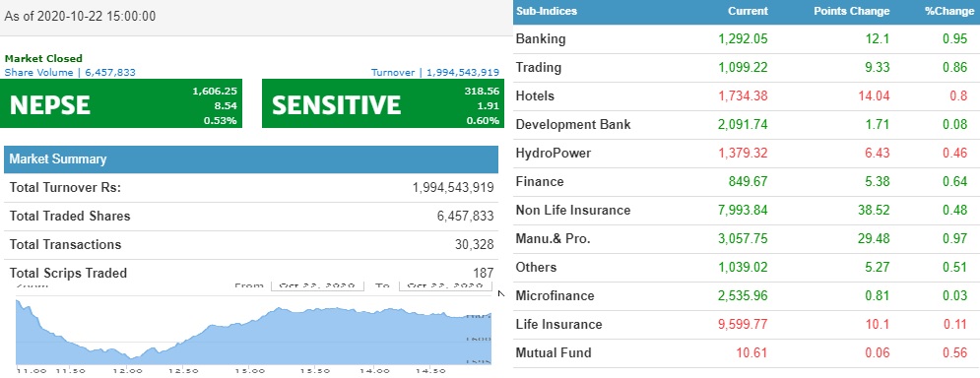Viewport: 980px width, 378px height.
Task: Click the Total Traded Shares value 6,457,833
Action: coord(466,217)
